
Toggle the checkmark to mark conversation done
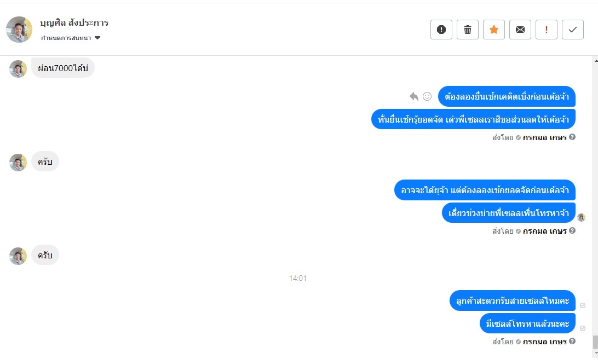pos(573,30)
